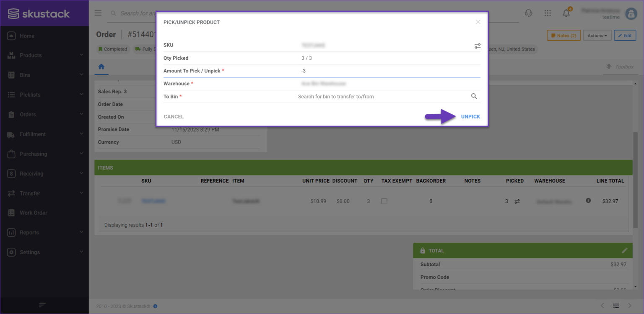
Task: Expand the Reports sidebar section
Action: [12, 232]
